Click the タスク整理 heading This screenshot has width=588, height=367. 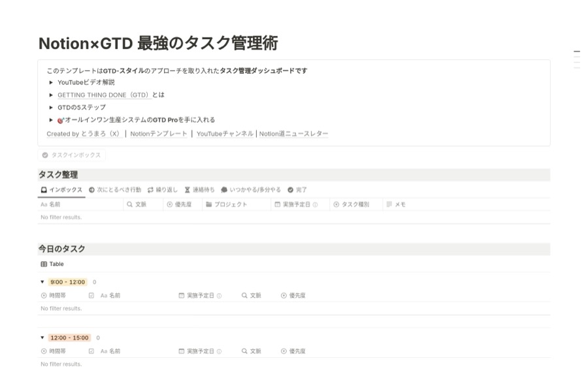(58, 175)
